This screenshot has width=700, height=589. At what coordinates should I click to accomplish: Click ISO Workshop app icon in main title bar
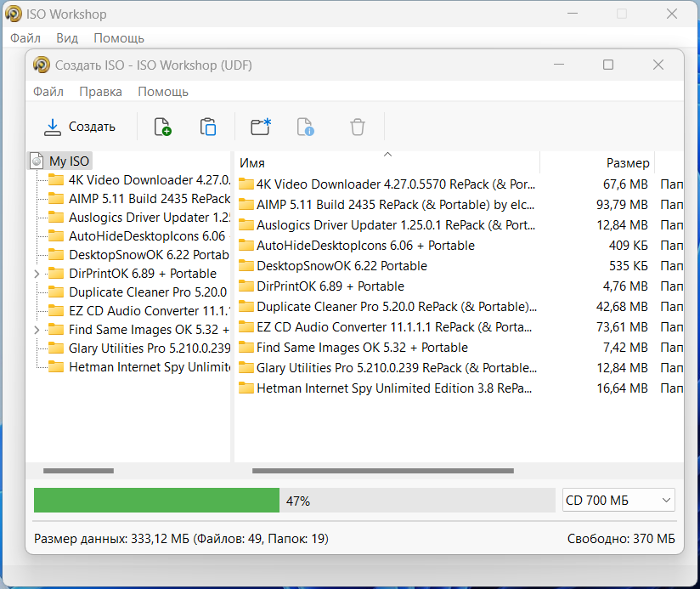point(14,14)
